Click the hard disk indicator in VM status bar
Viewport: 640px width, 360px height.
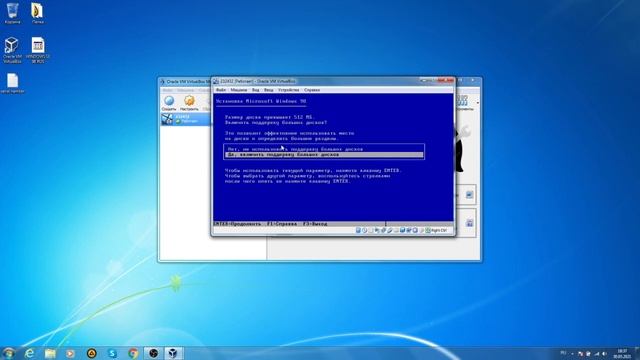coord(358,231)
